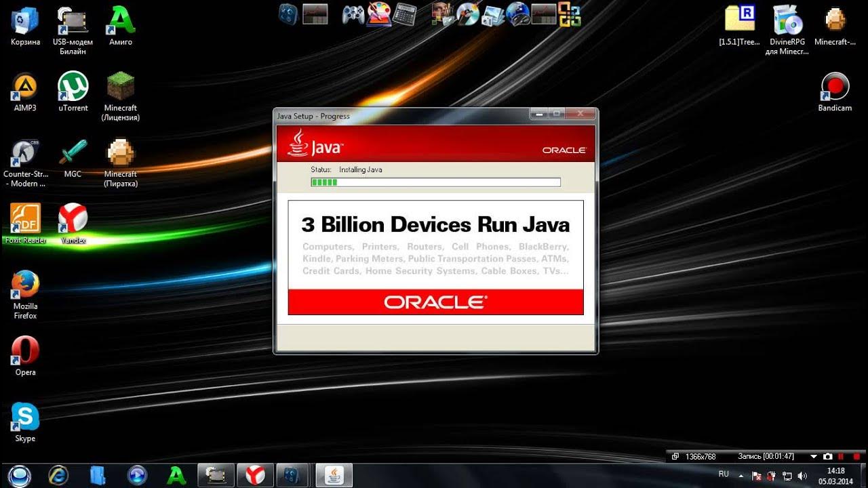Select the [1.5.1]Tree... folder icon
Image resolution: width=868 pixels, height=488 pixels.
[739, 26]
